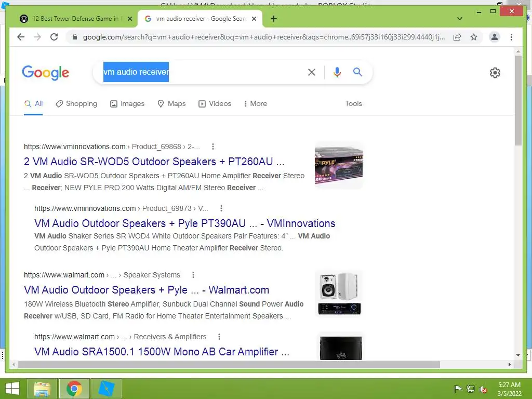
Task: Open Google quick settings gear
Action: [495, 73]
